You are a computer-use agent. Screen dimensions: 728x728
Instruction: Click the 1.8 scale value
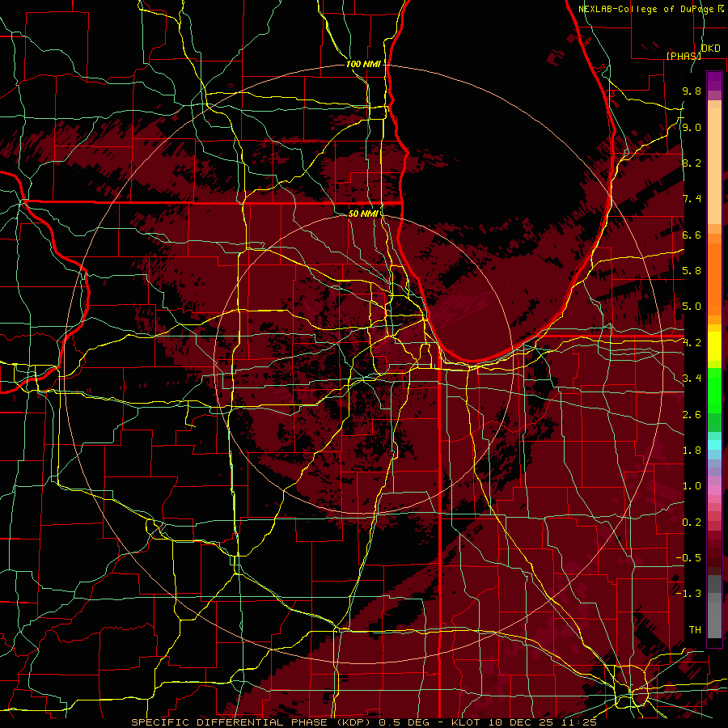[x=692, y=451]
